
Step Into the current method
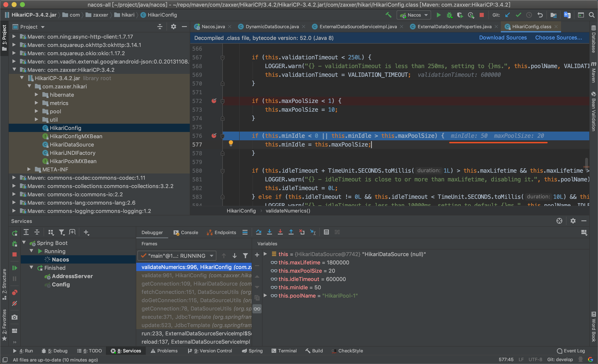pyautogui.click(x=269, y=232)
